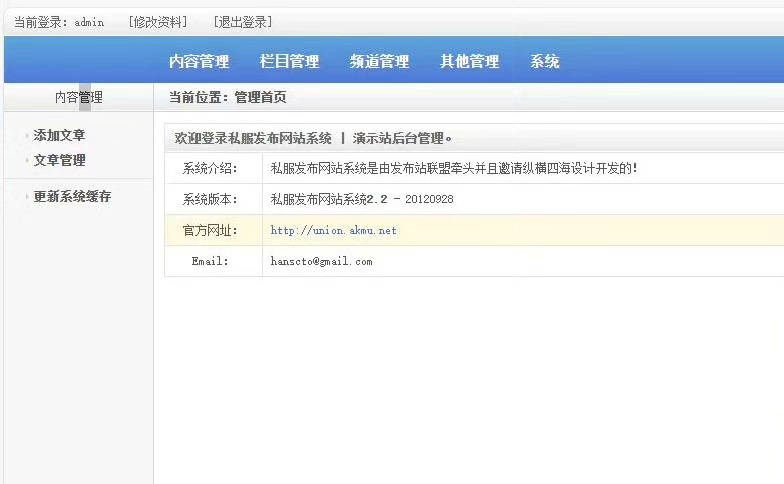Visit the http://union.akmu.net official link
The width and height of the screenshot is (784, 484).
[x=334, y=230]
